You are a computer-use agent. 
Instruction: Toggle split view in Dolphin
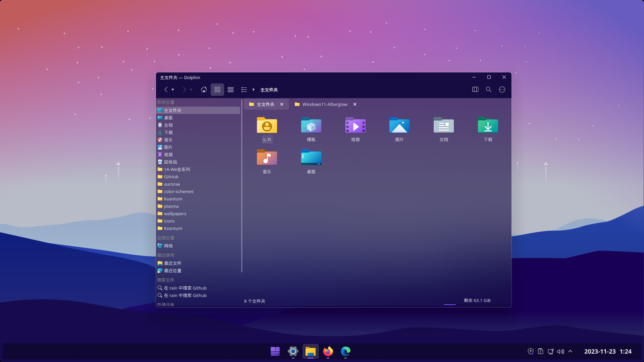coord(475,89)
